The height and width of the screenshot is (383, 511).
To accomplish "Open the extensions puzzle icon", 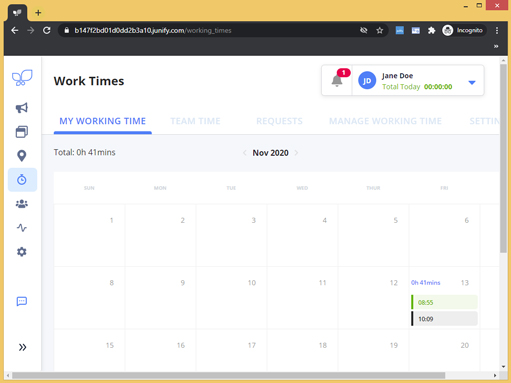I will click(431, 30).
